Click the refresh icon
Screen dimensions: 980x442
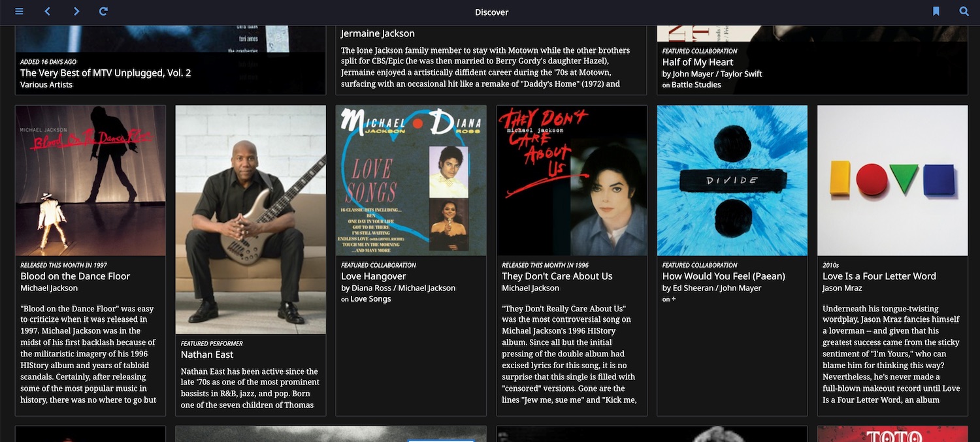point(103,12)
